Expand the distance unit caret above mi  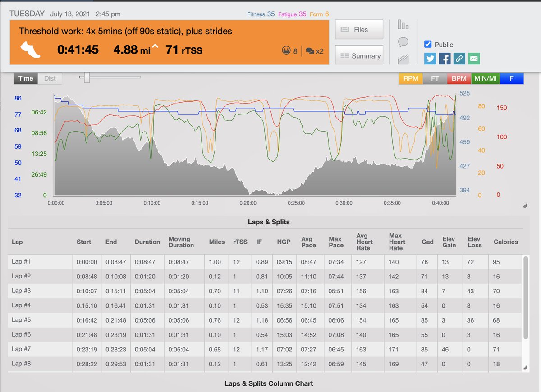(x=155, y=46)
